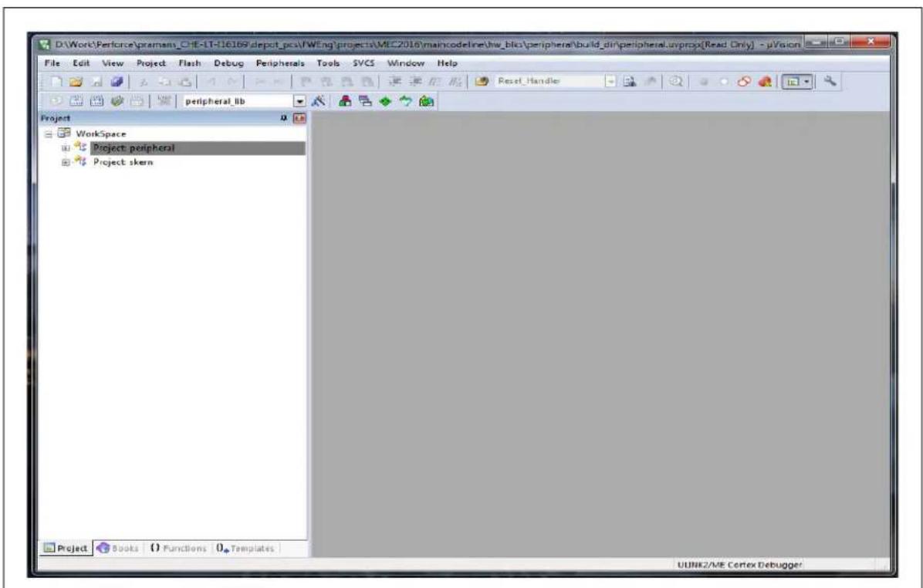Click the Find icon after Reset_Handler box
Screen dimensions: 923x588
[631, 81]
